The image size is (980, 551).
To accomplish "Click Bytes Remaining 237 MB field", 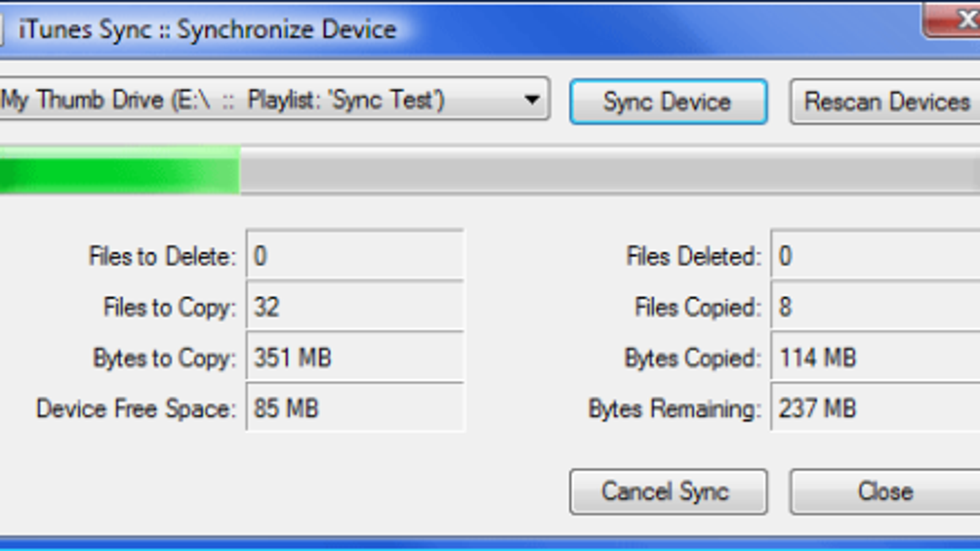I will pos(876,408).
